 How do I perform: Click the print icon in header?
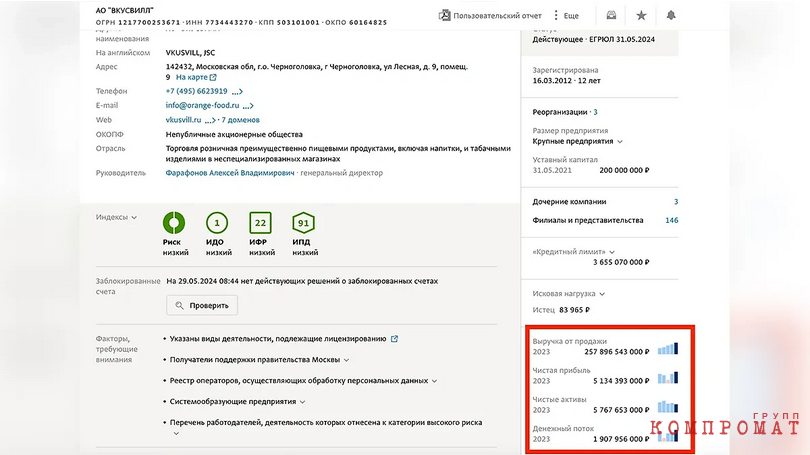[x=611, y=15]
